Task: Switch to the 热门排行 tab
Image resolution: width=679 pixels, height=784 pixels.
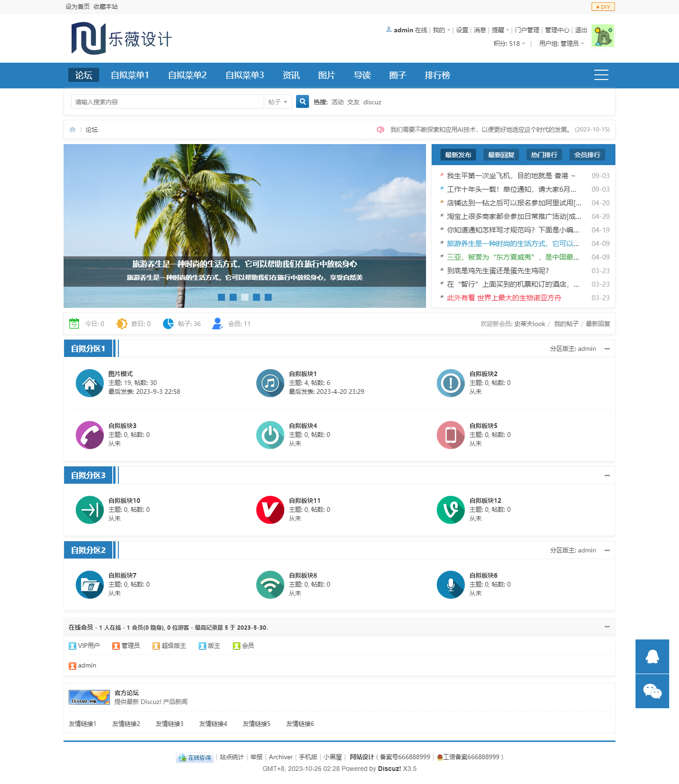Action: click(544, 155)
